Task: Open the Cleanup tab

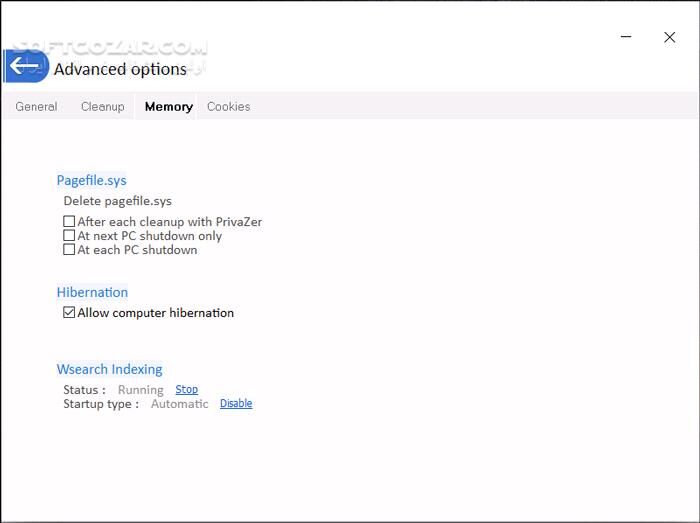Action: pos(102,107)
